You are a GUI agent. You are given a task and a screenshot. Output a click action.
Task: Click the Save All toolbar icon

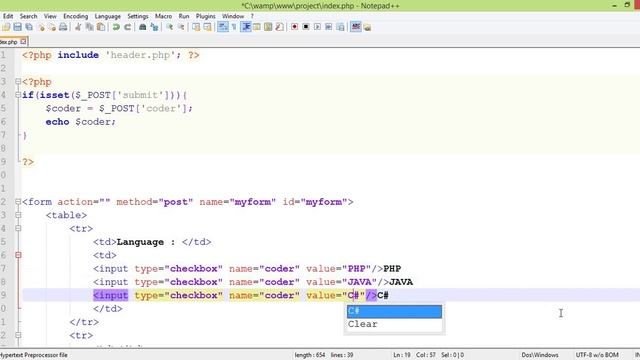pos(29,27)
